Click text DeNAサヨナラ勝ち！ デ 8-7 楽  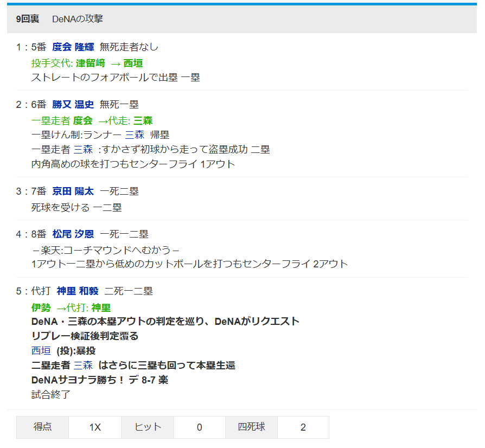click(100, 380)
